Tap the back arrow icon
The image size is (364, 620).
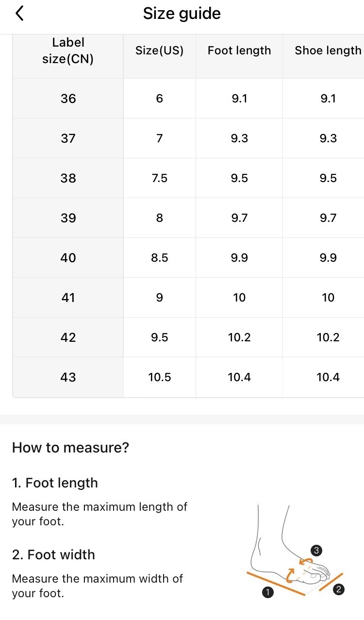click(19, 14)
